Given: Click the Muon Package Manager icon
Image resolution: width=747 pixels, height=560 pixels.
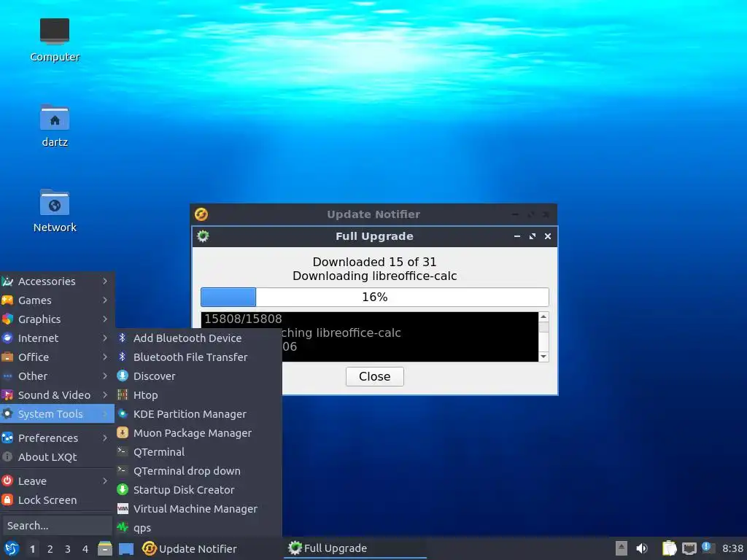Looking at the screenshot, I should pos(123,433).
